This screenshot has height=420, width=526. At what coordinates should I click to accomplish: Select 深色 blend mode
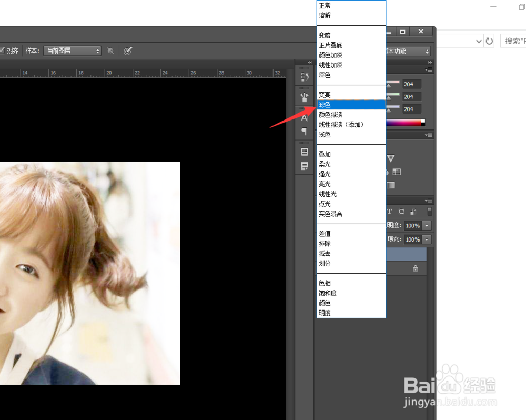pos(351,75)
